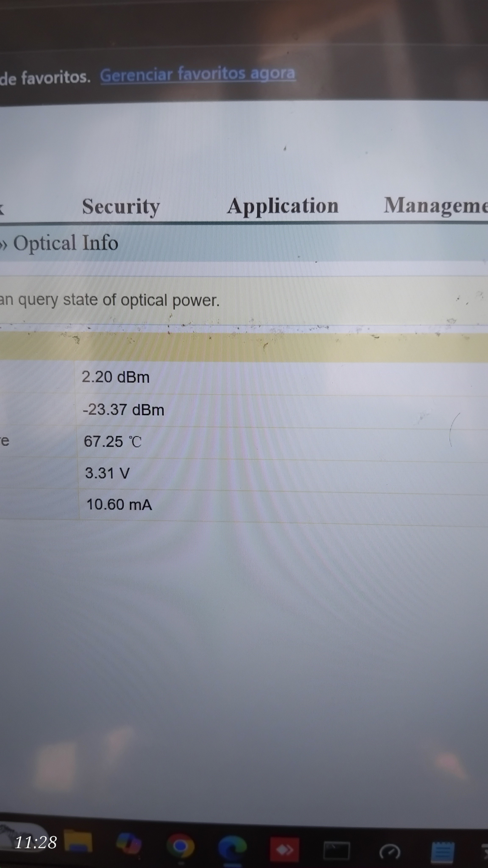The width and height of the screenshot is (488, 868).
Task: Click the query state of optical power text
Action: (110, 300)
